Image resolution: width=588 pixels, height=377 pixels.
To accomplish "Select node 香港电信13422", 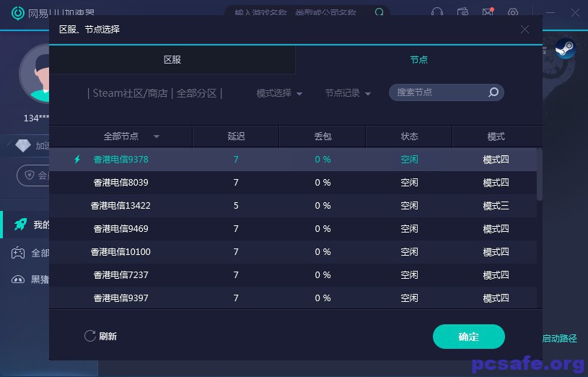I will [x=120, y=206].
